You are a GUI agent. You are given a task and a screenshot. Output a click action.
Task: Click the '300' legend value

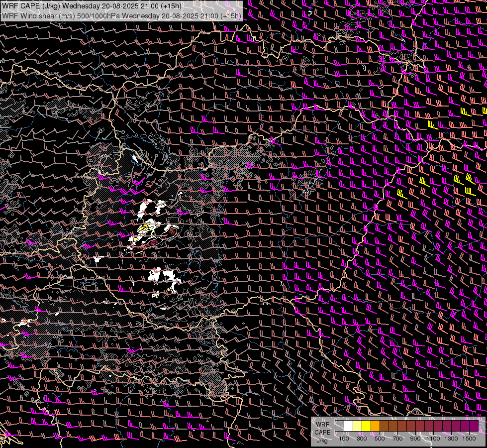362,439
